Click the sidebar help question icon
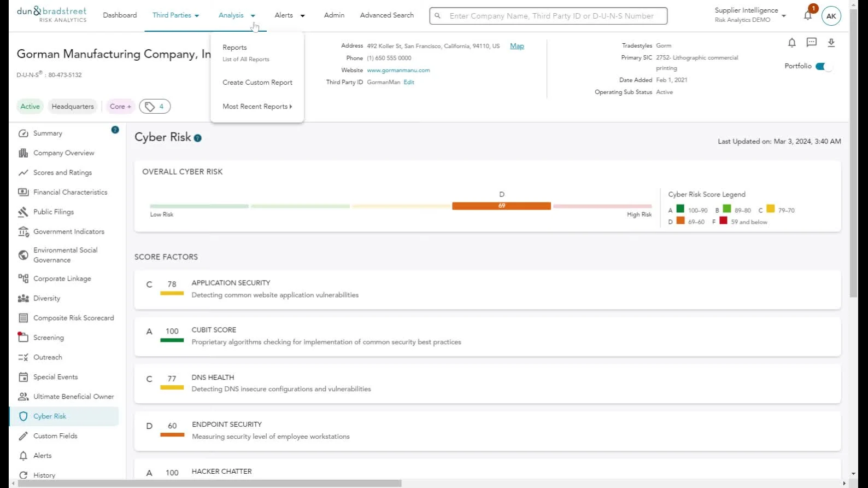 pos(115,130)
